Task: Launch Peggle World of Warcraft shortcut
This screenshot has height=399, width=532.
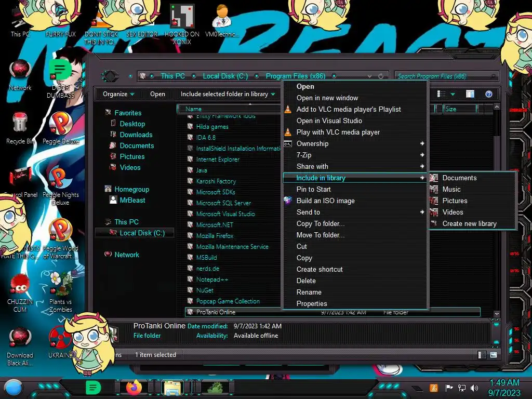Action: (x=61, y=239)
